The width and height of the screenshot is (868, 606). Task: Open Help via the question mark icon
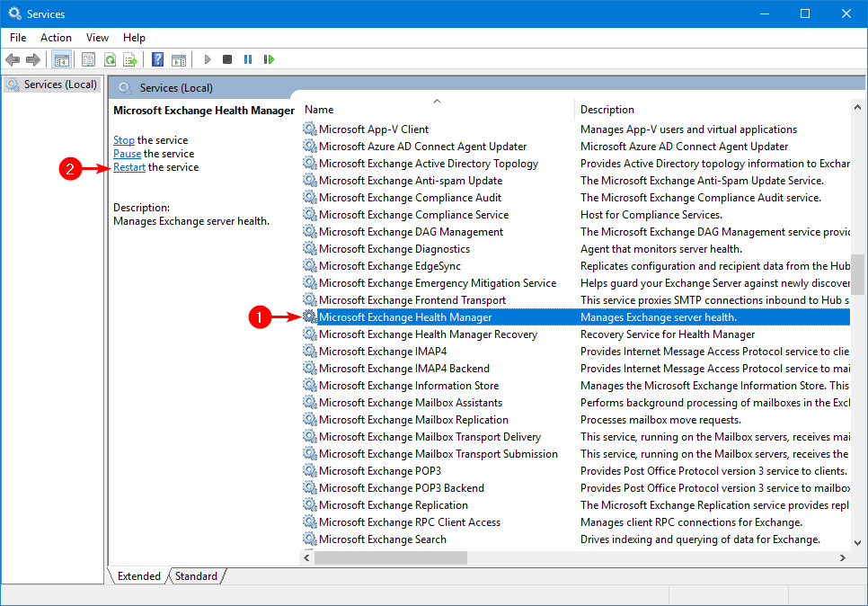(157, 59)
